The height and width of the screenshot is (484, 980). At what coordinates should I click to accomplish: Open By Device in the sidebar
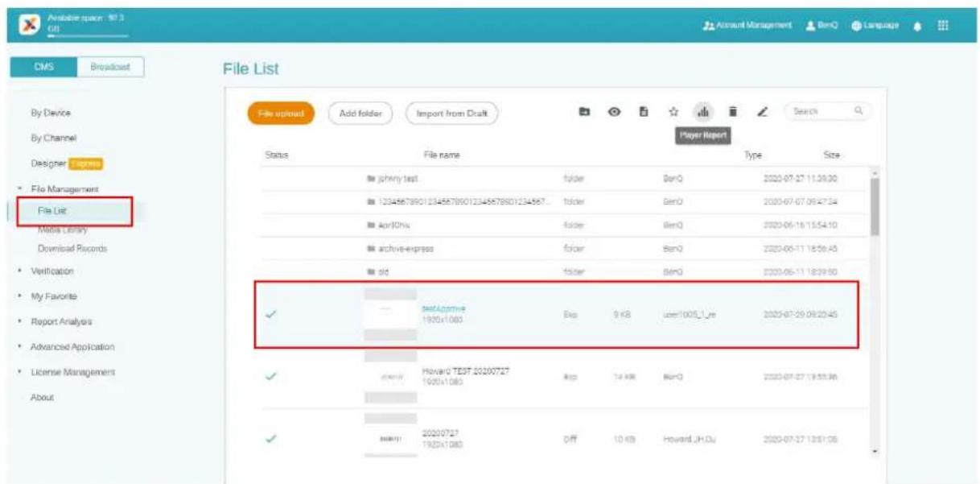(50, 114)
